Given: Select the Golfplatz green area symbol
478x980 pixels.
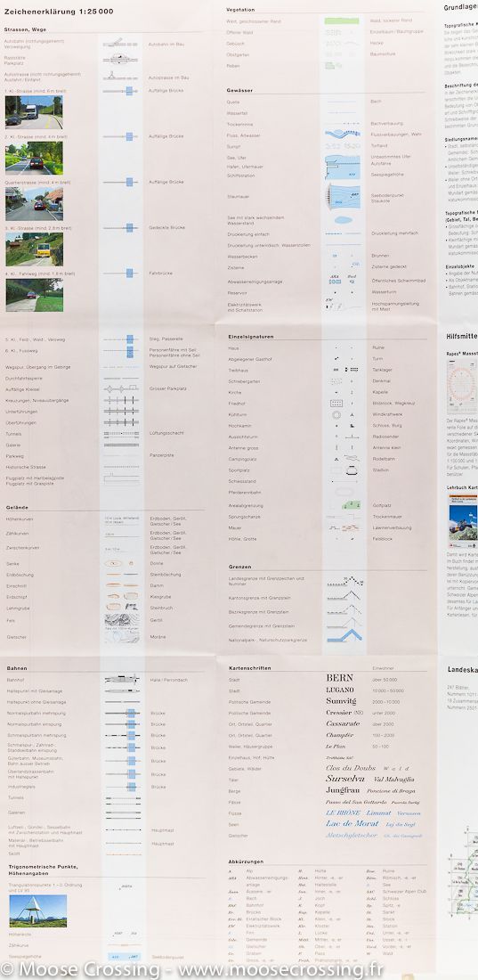Looking at the screenshot, I should click(x=351, y=504).
